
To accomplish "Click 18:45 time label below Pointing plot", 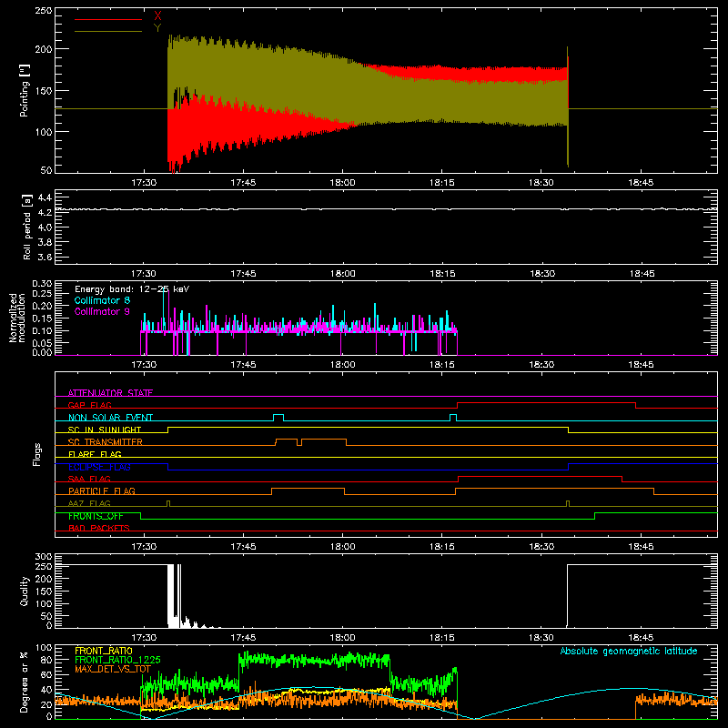I will 641,183.
